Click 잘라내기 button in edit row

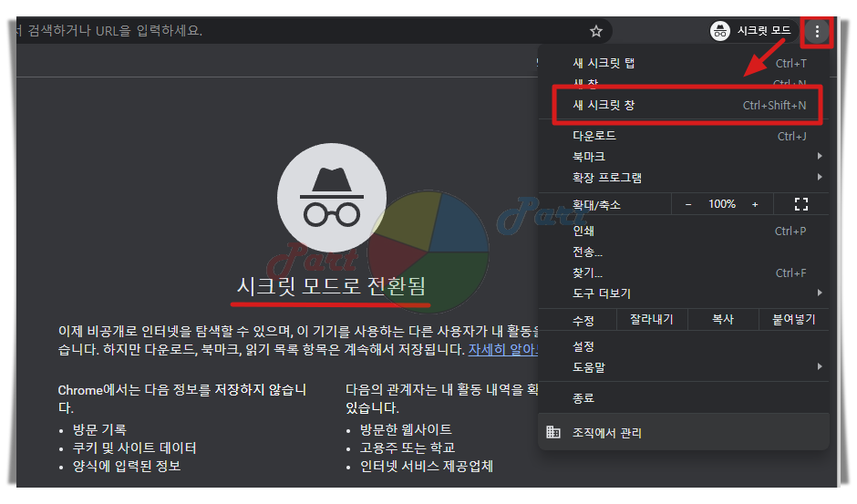click(652, 320)
